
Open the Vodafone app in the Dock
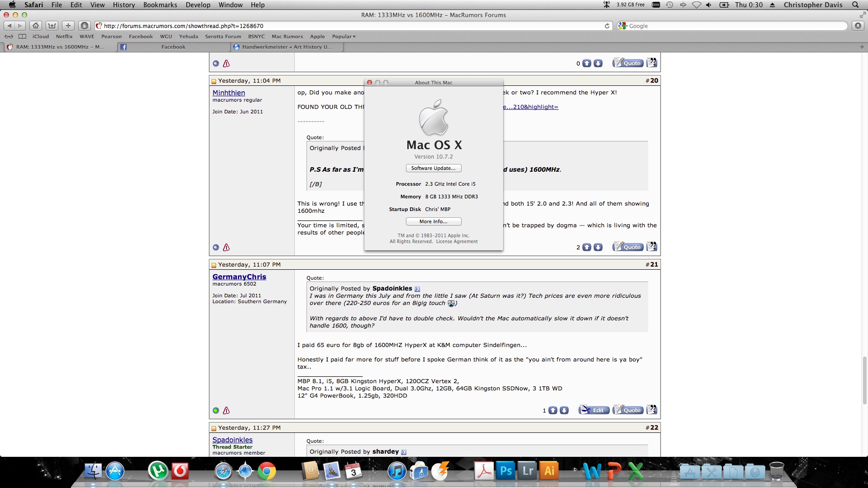(180, 471)
